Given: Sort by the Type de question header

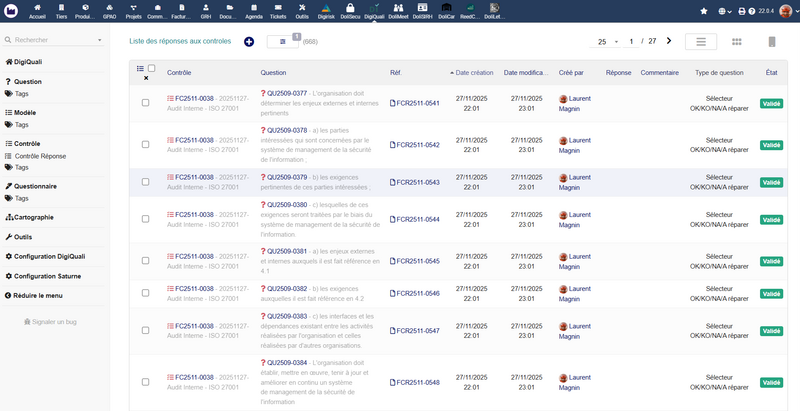Looking at the screenshot, I should coord(719,73).
